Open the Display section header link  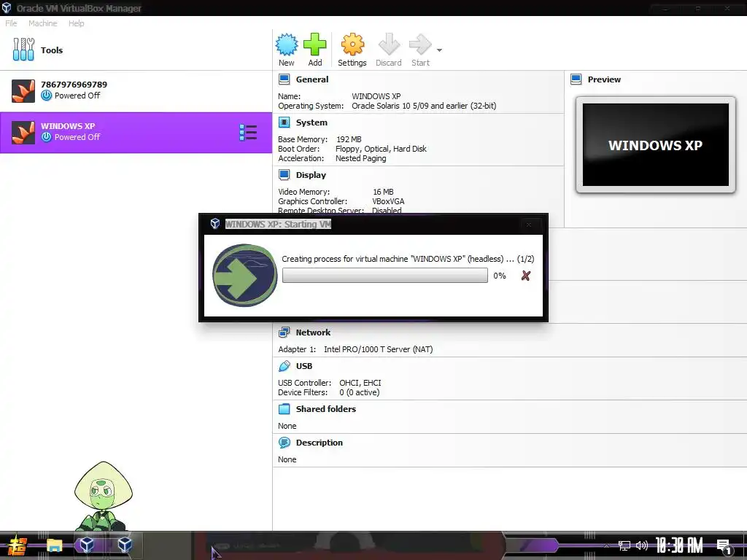[311, 175]
